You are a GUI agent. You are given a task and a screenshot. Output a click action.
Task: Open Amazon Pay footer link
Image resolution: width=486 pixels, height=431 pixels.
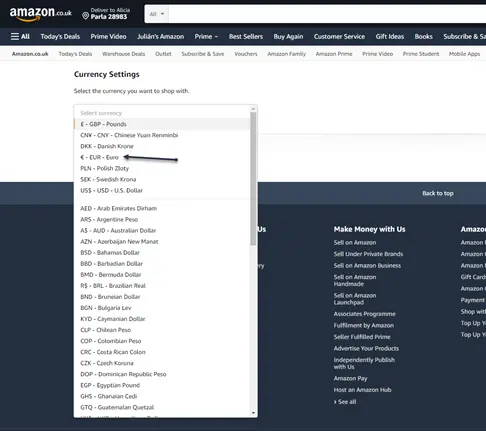350,378
